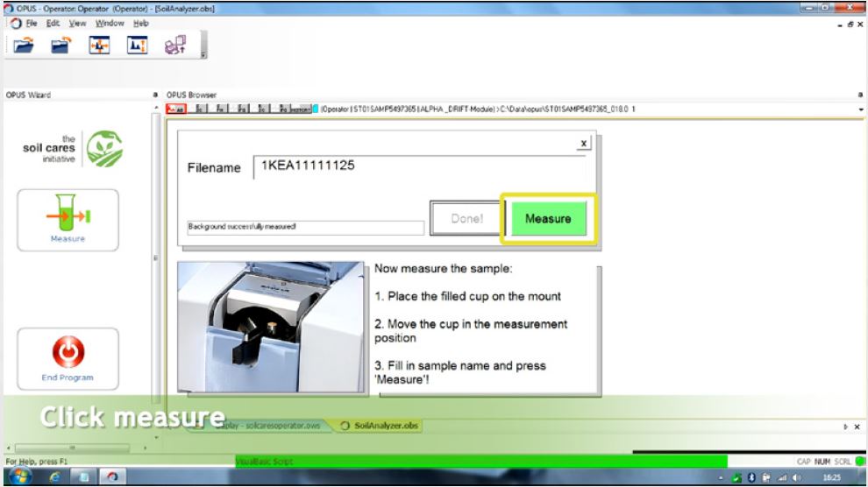The image size is (868, 487).
Task: Click the 'For Help, press F1' status text
Action: [x=37, y=462]
